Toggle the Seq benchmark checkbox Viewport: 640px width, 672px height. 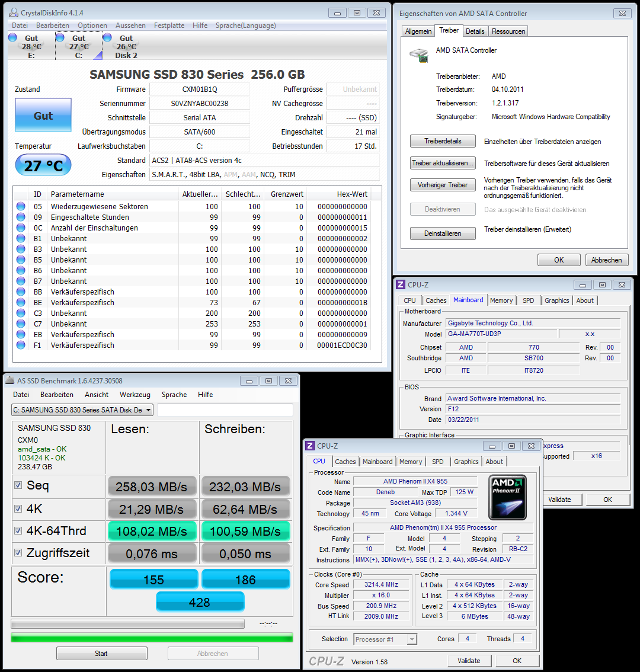click(x=18, y=485)
